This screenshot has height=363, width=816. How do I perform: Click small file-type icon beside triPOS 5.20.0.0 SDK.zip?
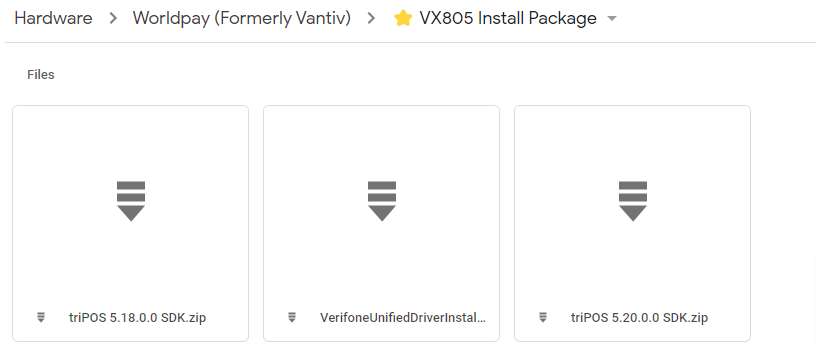pyautogui.click(x=543, y=317)
